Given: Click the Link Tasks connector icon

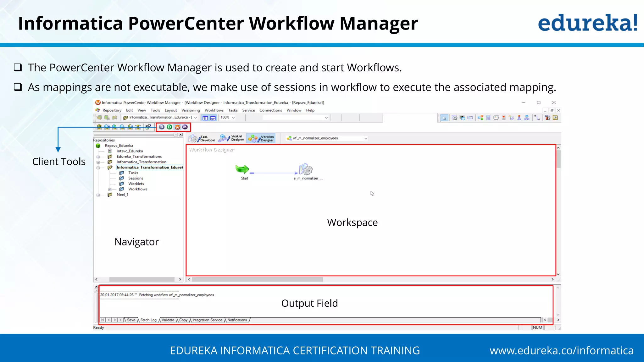Looking at the screenshot, I should click(x=537, y=118).
